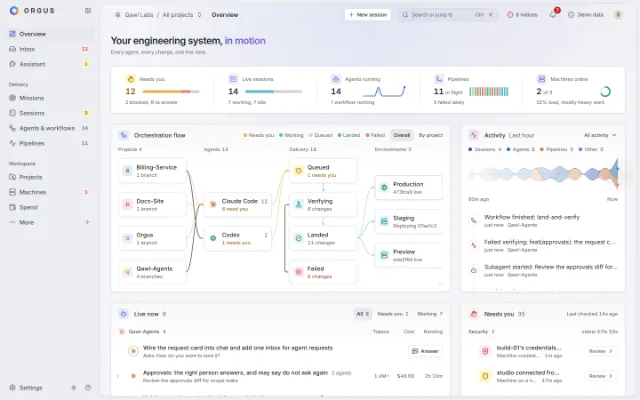Click the Answer button
Screen dimensions: 640x400
tap(425, 351)
